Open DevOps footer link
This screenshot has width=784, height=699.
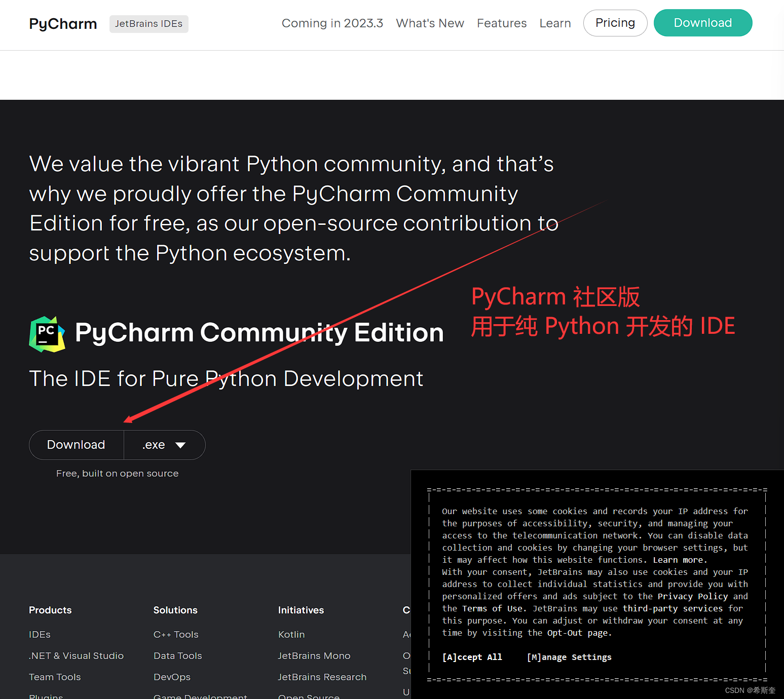[172, 677]
